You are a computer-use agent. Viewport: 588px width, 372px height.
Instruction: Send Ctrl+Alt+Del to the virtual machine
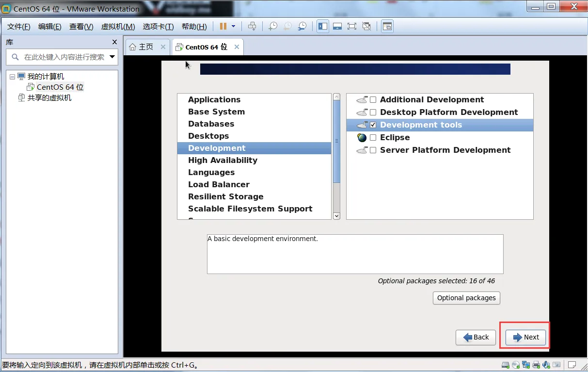(x=252, y=26)
